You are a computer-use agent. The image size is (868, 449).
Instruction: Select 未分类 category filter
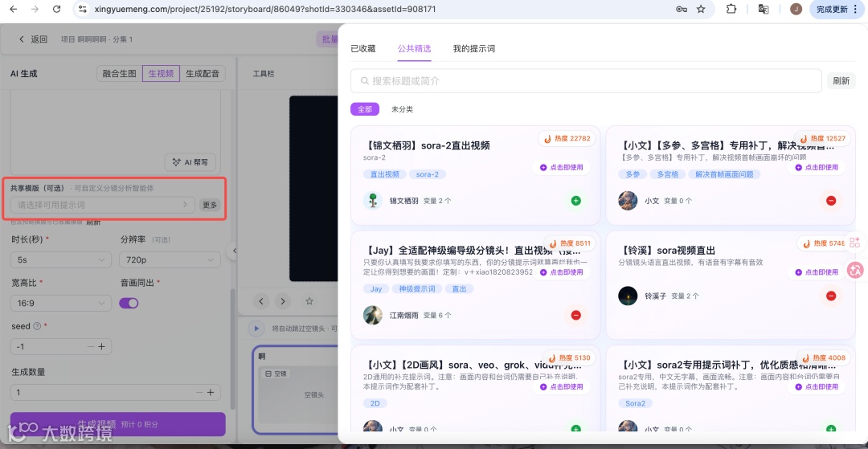[x=402, y=109]
